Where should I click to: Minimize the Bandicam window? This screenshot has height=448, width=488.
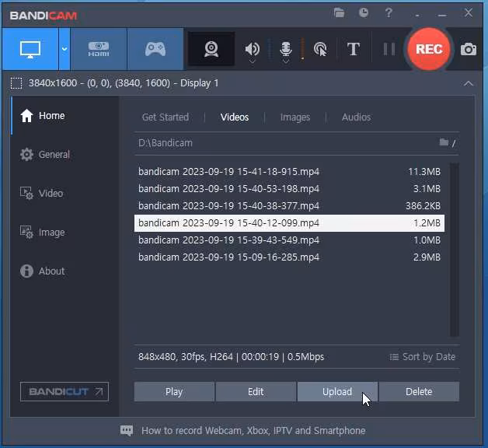tap(442, 15)
